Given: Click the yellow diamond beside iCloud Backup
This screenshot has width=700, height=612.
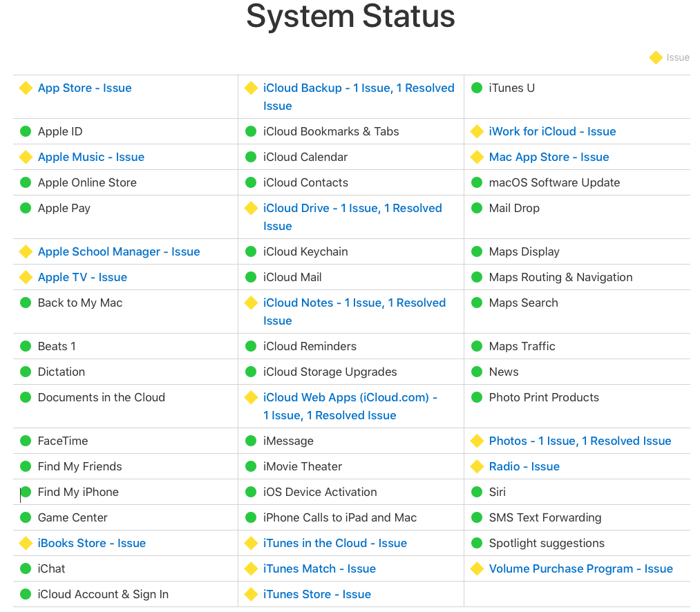Looking at the screenshot, I should 252,88.
